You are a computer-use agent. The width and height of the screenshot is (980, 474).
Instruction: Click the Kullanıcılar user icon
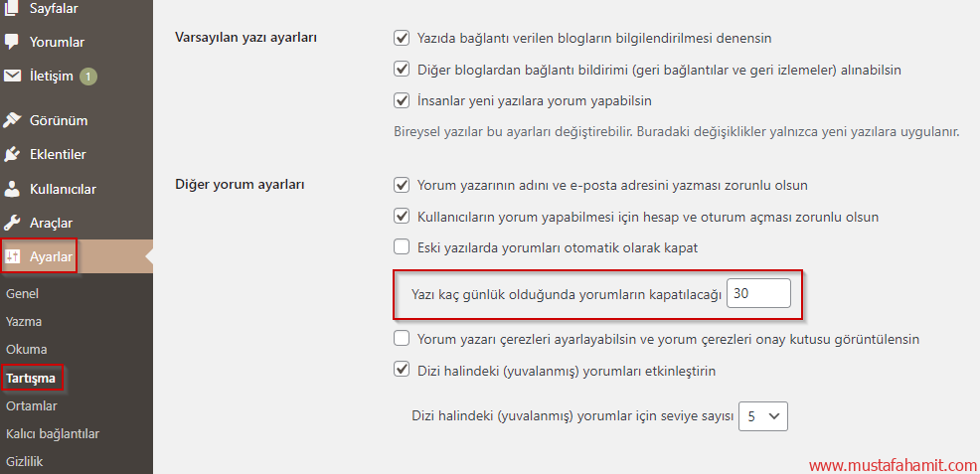[12, 189]
